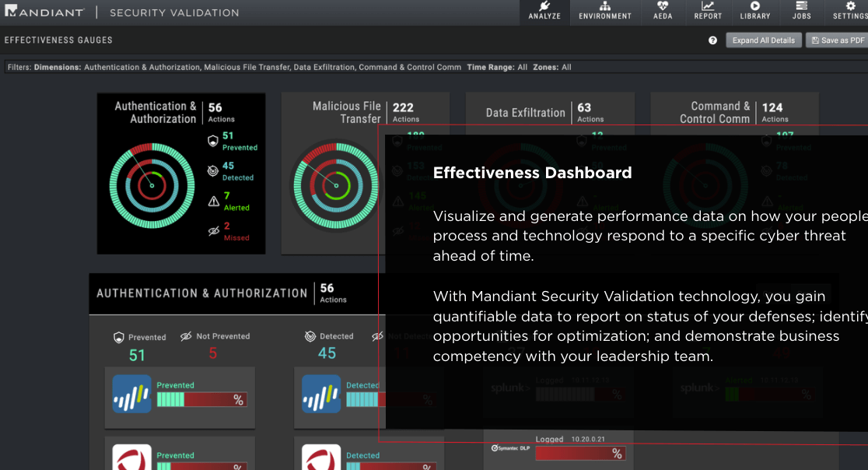The height and width of the screenshot is (470, 868).
Task: Click Symantec DLP Logged percentage bar
Action: 580,454
